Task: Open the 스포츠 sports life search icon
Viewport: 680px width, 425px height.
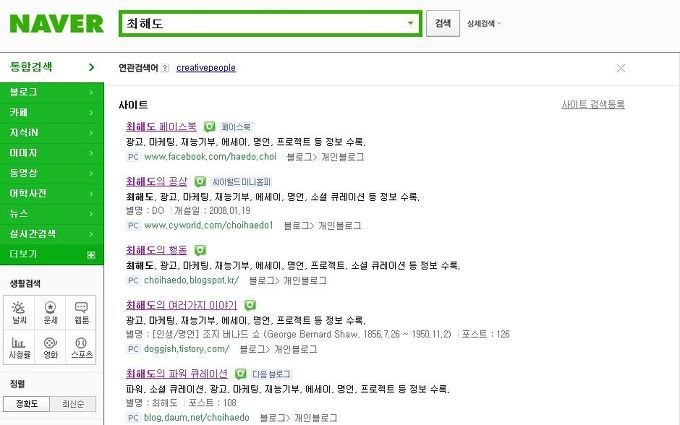Action: point(81,348)
